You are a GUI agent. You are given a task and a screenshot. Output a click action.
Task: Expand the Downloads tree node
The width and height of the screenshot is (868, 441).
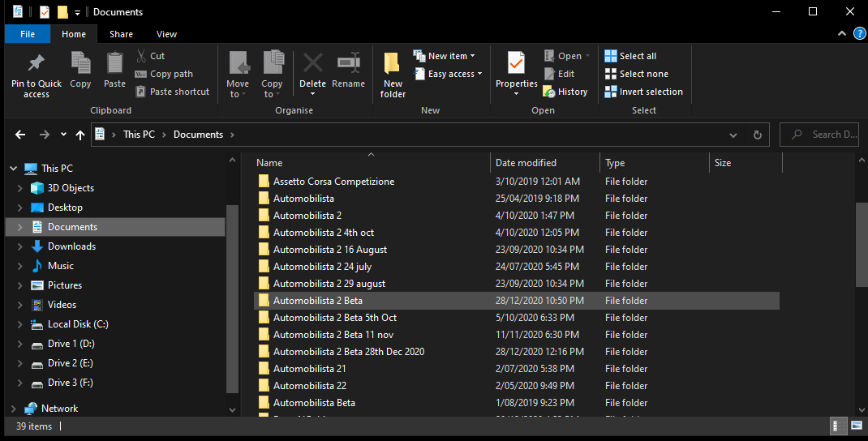pyautogui.click(x=20, y=246)
